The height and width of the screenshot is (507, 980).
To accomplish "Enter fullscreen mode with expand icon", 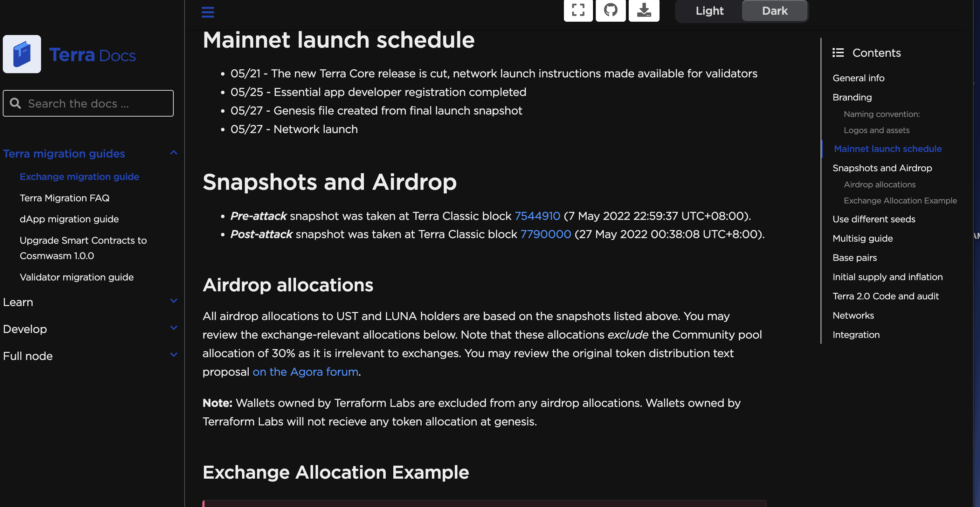I will coord(578,10).
